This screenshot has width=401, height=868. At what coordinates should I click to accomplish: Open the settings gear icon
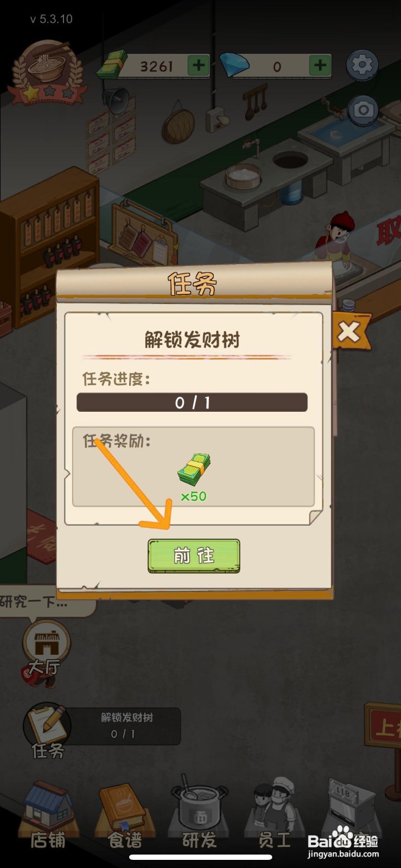pyautogui.click(x=362, y=65)
